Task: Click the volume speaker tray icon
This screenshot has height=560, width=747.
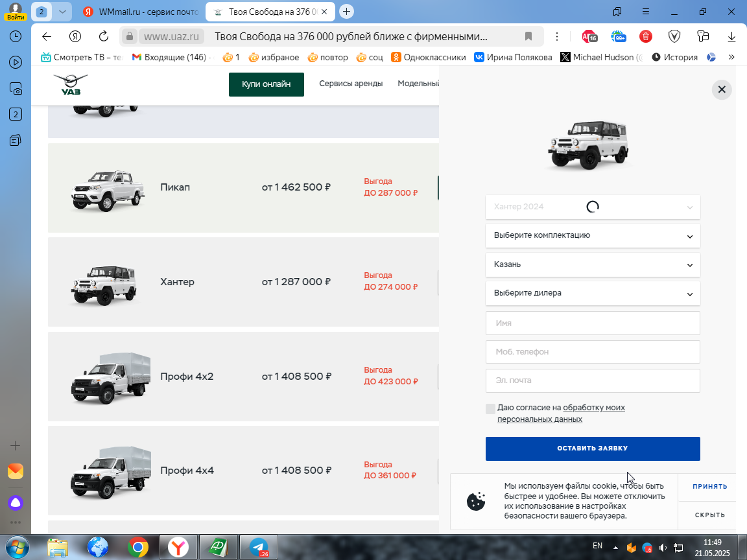Action: click(x=663, y=548)
